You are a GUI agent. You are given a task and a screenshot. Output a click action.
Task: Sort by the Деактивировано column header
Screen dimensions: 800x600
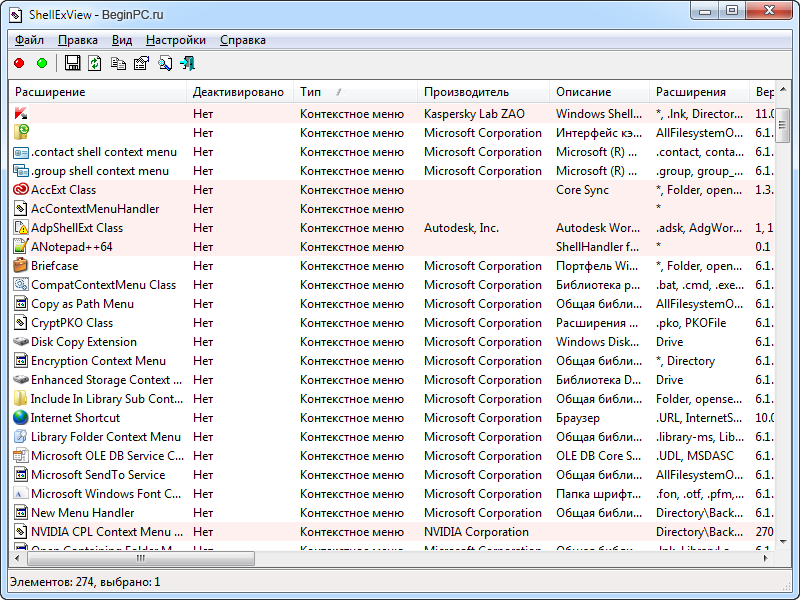pyautogui.click(x=240, y=92)
